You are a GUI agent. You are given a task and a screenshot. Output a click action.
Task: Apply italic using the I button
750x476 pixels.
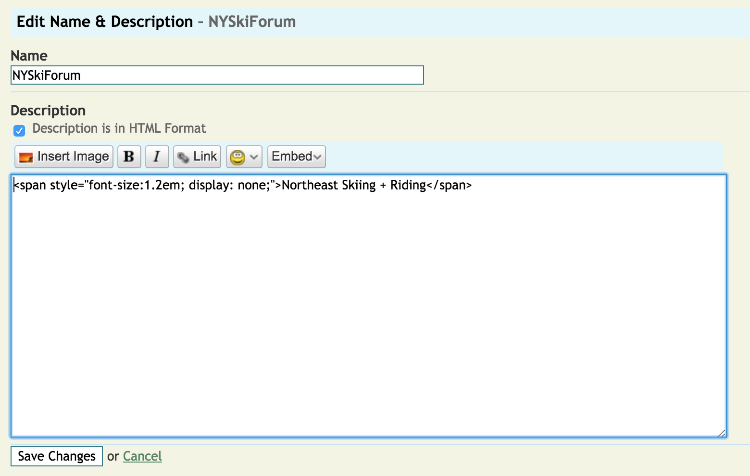[x=157, y=157]
